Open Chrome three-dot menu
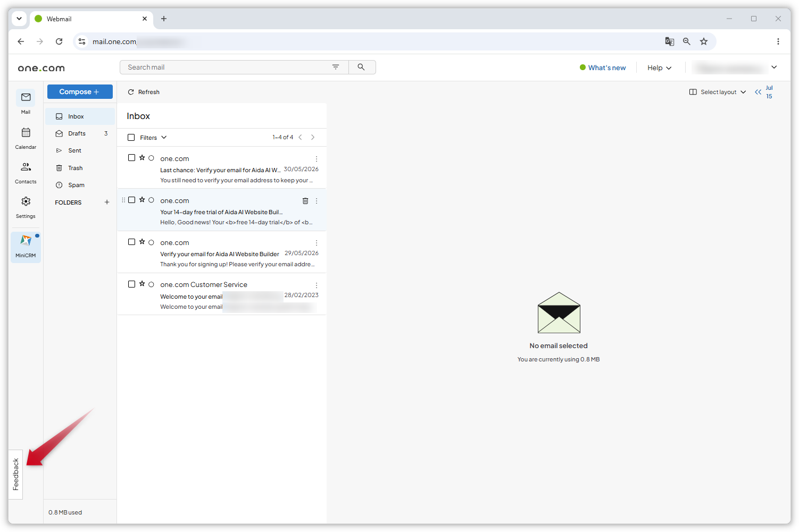Screen dimensions: 799x532 click(x=778, y=41)
